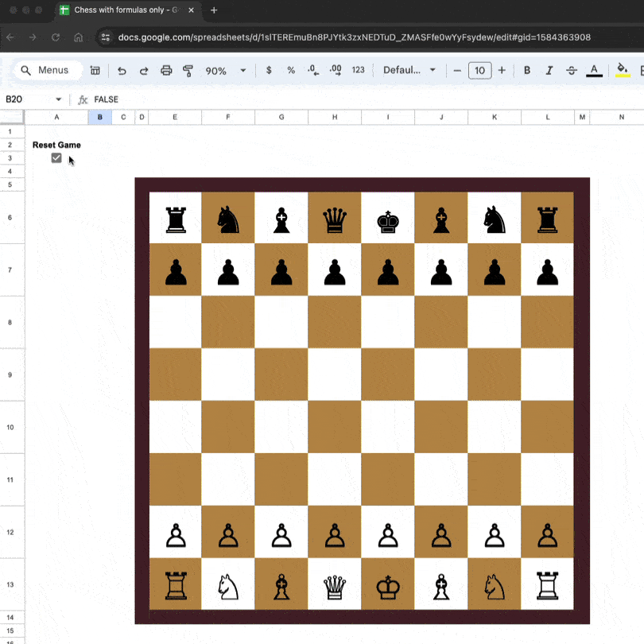Apply strikethrough formatting
Viewport: 644px width, 644px height.
coord(572,70)
